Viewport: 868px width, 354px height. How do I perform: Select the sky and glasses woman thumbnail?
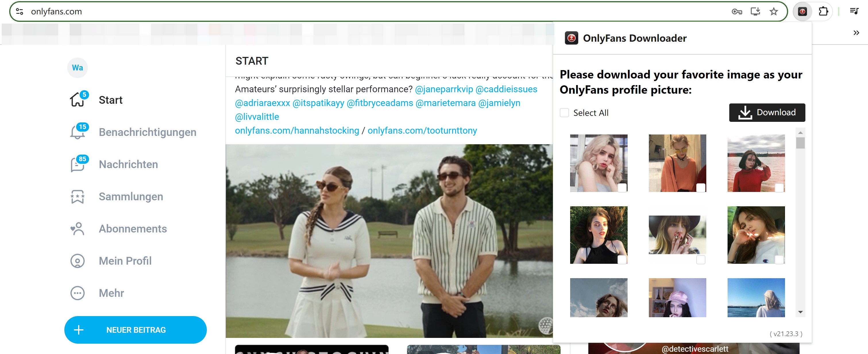click(x=599, y=298)
